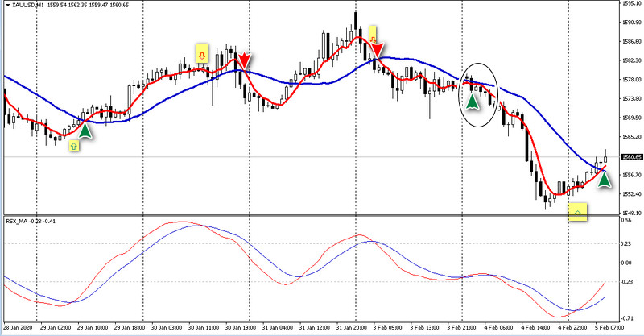644x336 pixels.
Task: Select the red sell arrow near 30 Jan 19:00
Action: tap(245, 60)
